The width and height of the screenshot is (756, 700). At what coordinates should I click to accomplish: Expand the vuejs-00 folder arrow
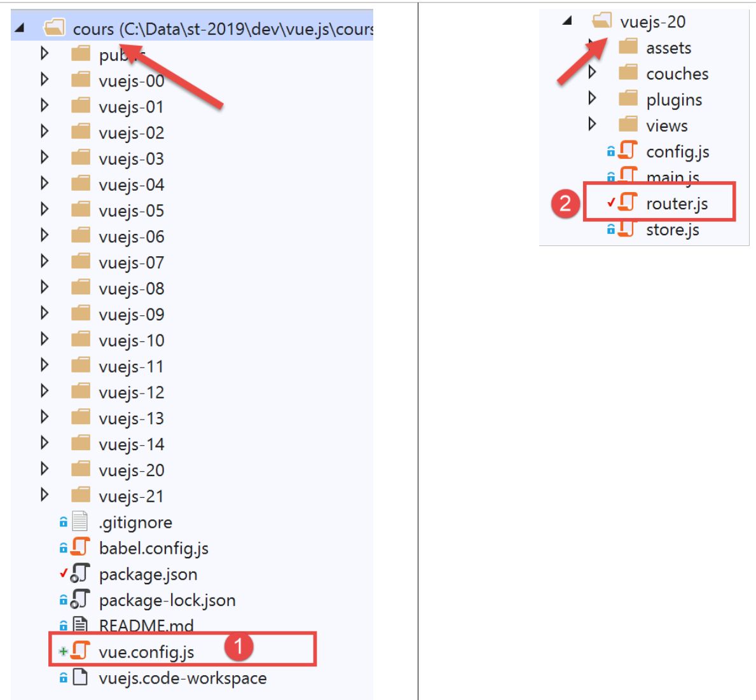tap(45, 79)
